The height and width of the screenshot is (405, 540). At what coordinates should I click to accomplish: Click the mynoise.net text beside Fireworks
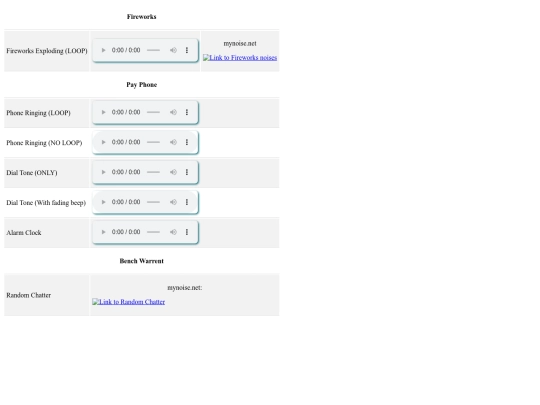(x=240, y=44)
